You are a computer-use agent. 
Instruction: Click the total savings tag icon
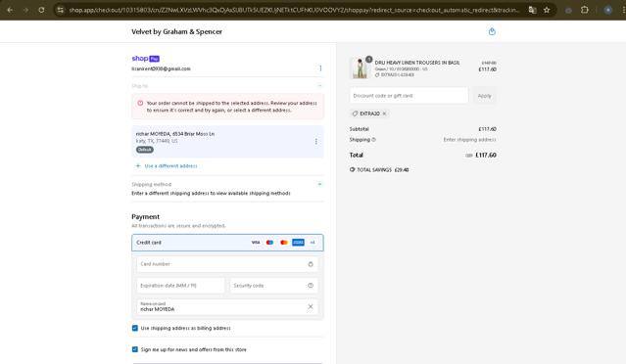coord(352,169)
